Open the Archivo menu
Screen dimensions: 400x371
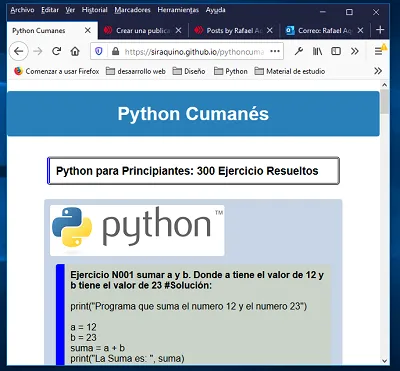[x=22, y=10]
